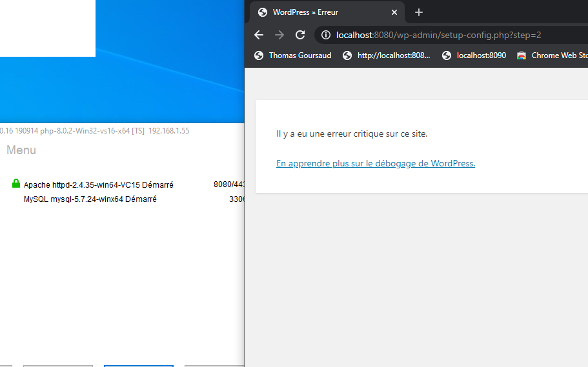Click the disabled forward arrow in Chrome
588x367 pixels.
point(279,35)
